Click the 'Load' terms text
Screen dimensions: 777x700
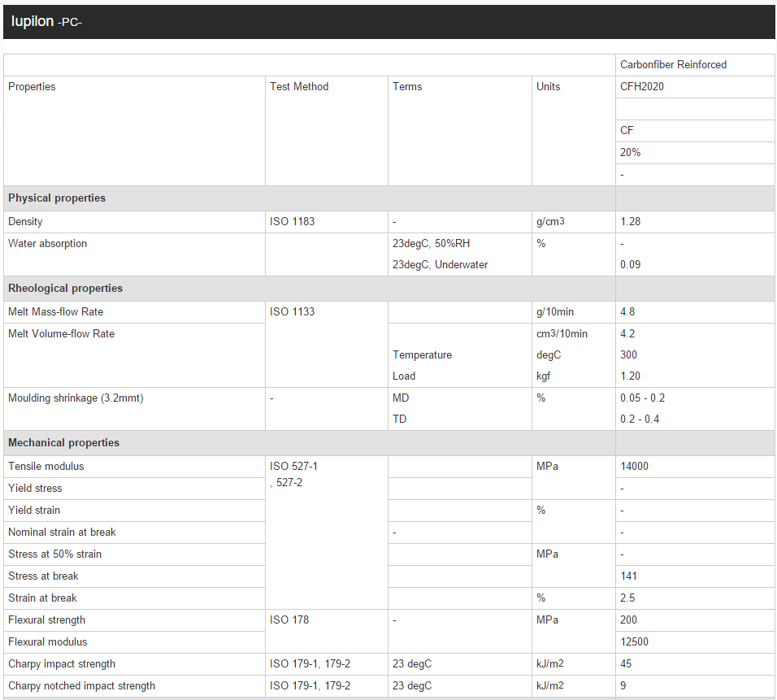point(404,376)
